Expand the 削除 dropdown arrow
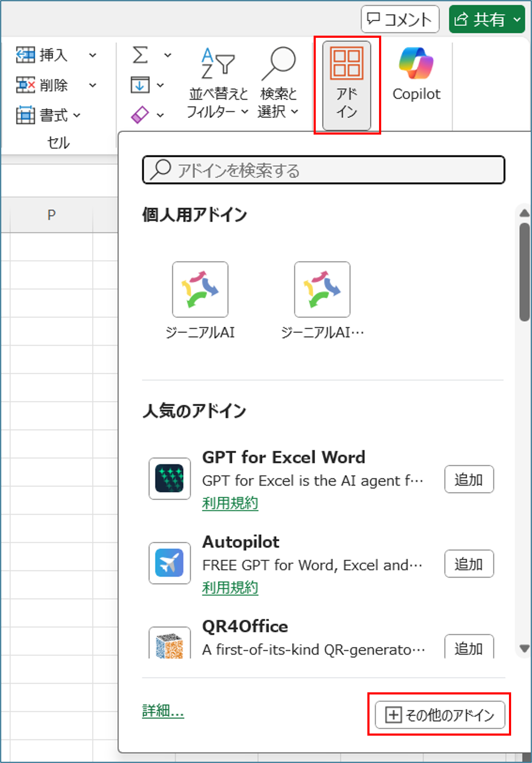Image resolution: width=532 pixels, height=763 pixels. (93, 85)
